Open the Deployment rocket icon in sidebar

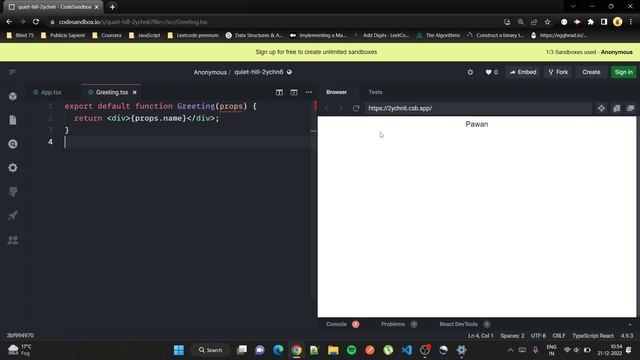pyautogui.click(x=13, y=216)
